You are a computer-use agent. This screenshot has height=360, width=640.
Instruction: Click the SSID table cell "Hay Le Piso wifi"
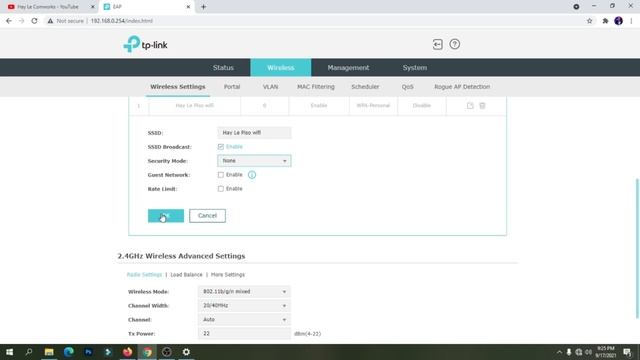click(195, 106)
